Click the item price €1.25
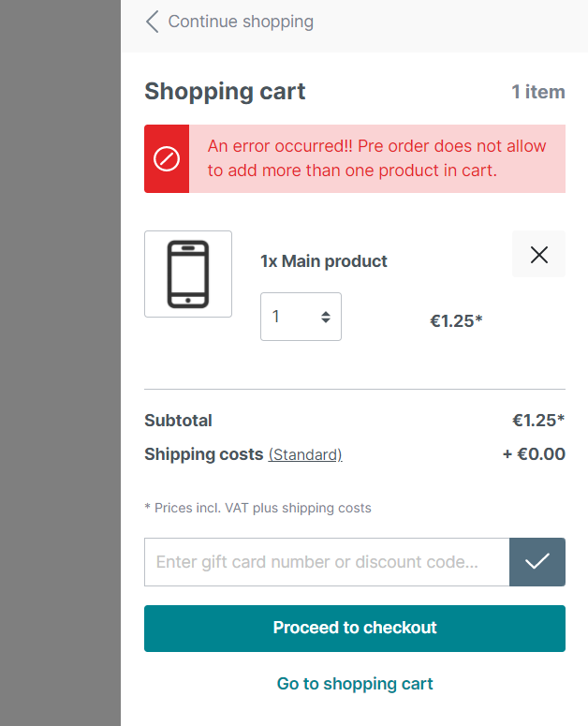Image resolution: width=588 pixels, height=726 pixels. pyautogui.click(x=456, y=321)
